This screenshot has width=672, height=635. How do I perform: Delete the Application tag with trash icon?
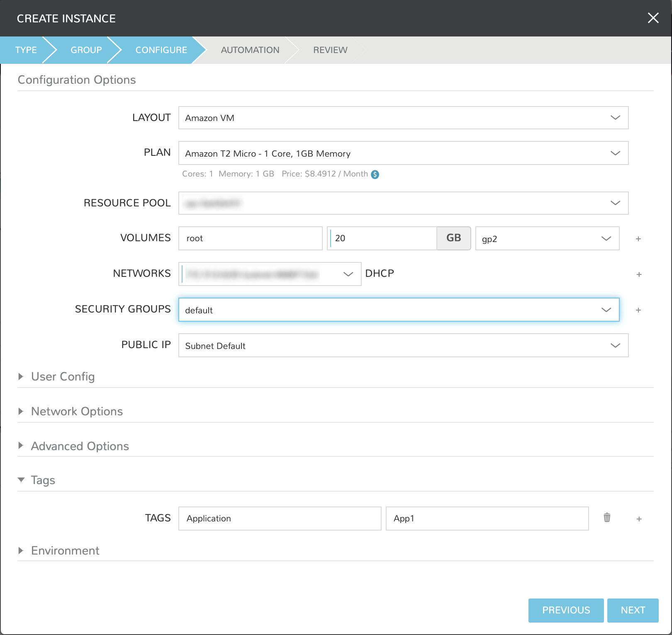tap(607, 518)
